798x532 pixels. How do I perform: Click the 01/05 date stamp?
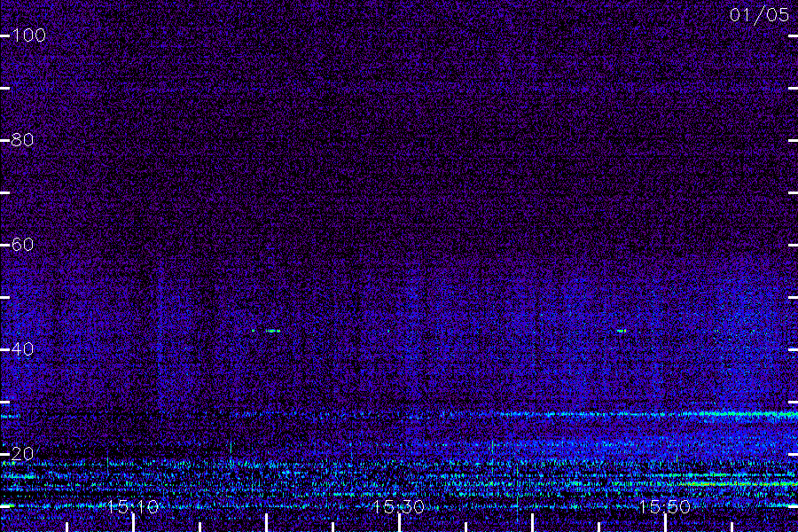point(759,15)
